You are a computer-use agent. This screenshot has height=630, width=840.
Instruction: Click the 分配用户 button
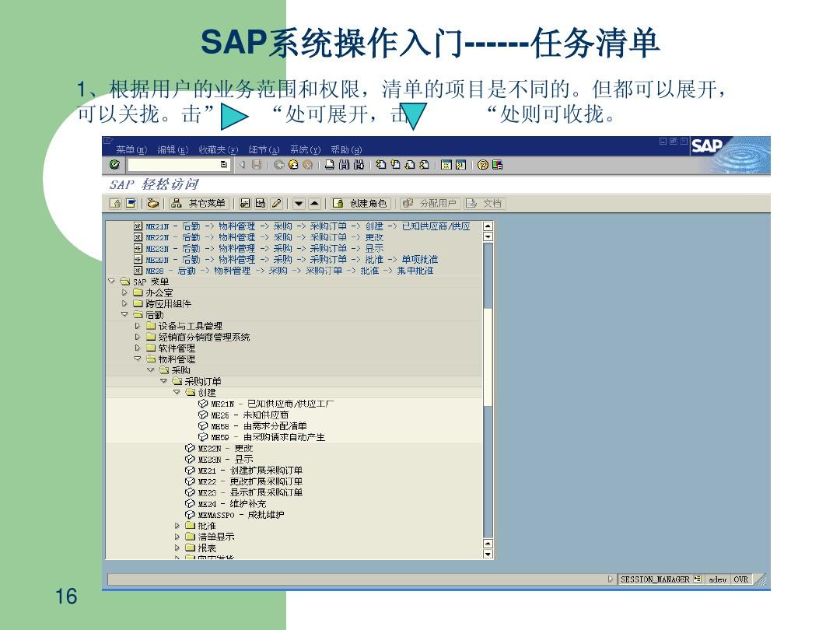430,204
